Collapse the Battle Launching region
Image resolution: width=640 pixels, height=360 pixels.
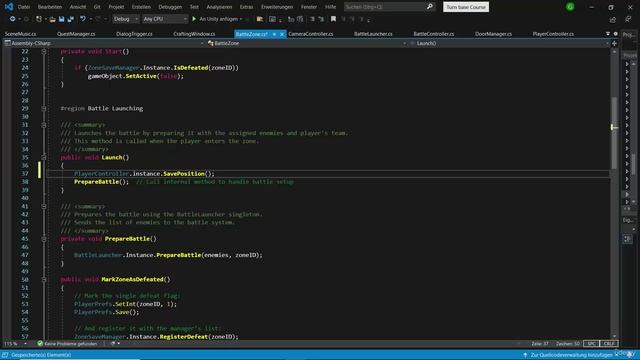pyautogui.click(x=44, y=109)
